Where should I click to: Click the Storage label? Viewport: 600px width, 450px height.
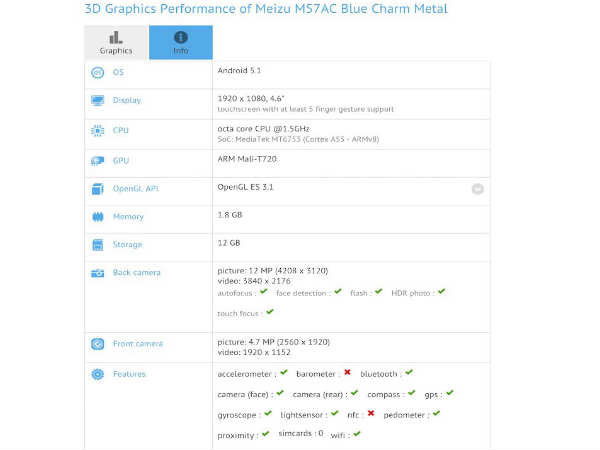(127, 245)
